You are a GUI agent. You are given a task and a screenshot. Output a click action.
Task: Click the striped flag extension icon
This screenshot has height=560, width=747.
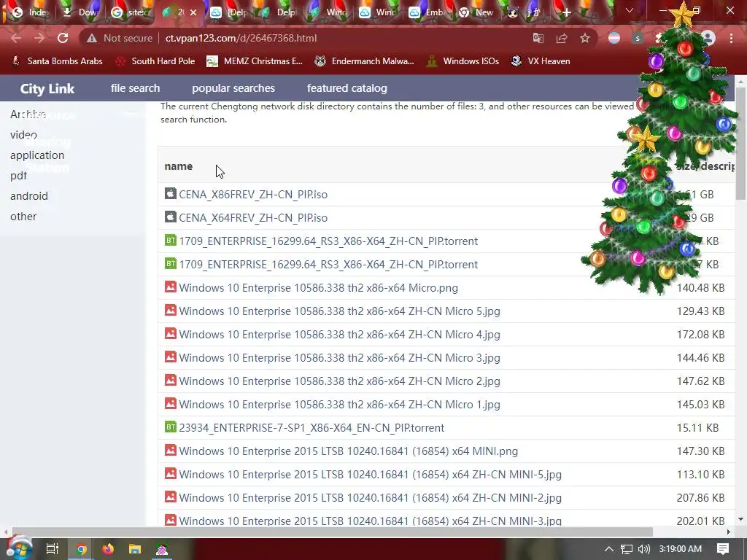pos(614,38)
